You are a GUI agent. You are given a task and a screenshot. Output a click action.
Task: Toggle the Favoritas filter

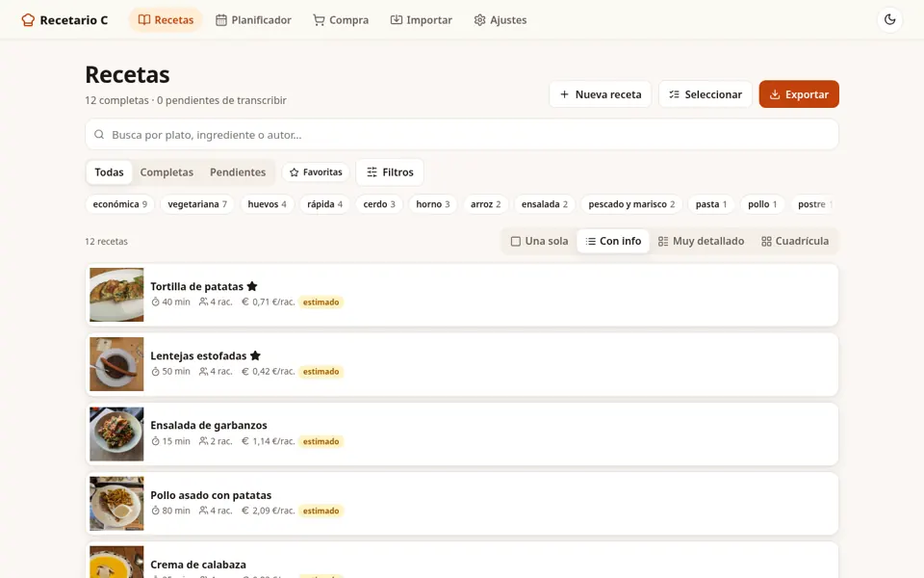click(316, 172)
